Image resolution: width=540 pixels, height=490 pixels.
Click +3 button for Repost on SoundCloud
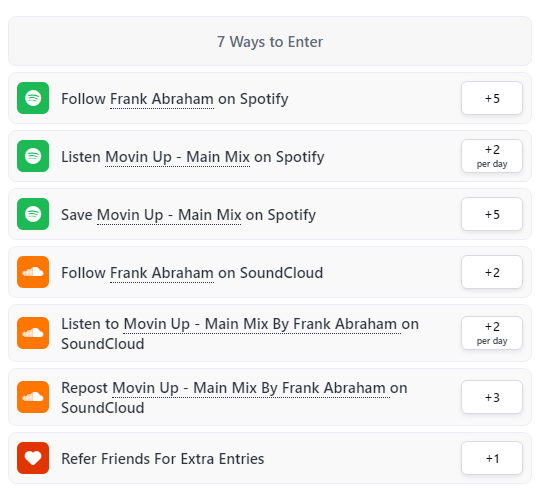tap(492, 397)
